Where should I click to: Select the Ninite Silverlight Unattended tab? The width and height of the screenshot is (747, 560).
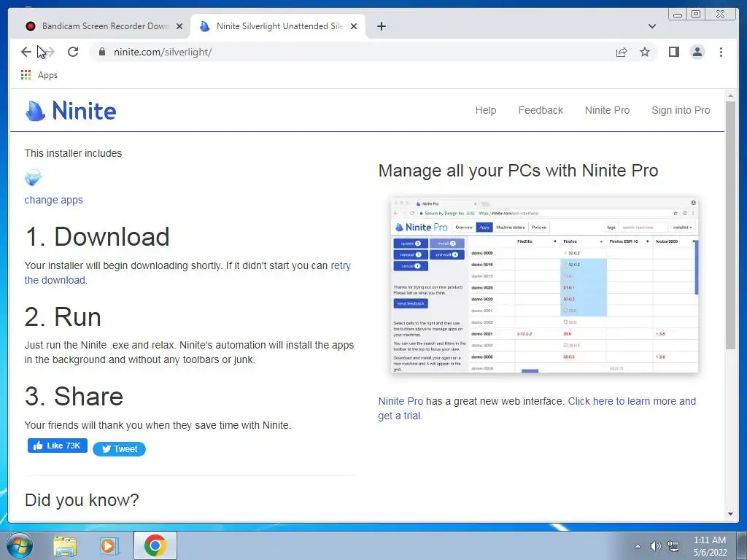tap(277, 26)
